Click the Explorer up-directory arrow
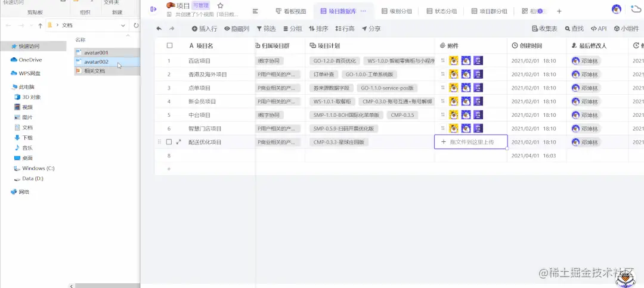 tap(41, 26)
